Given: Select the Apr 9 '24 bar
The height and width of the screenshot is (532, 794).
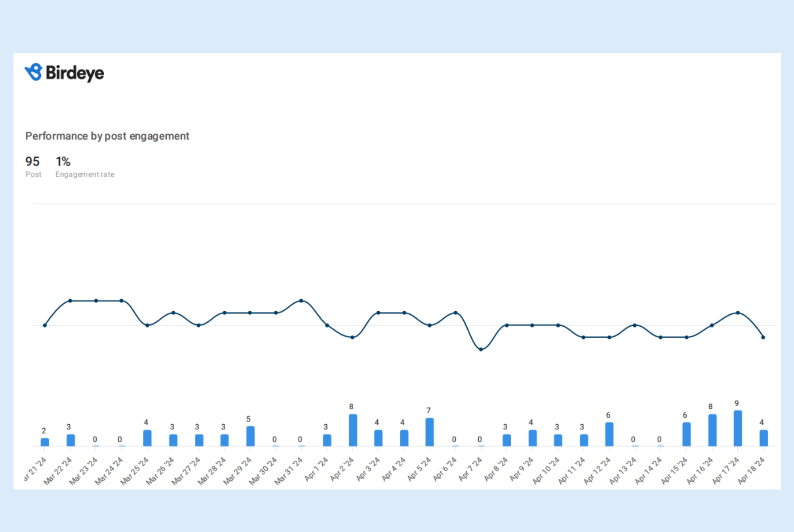Looking at the screenshot, I should (532, 438).
